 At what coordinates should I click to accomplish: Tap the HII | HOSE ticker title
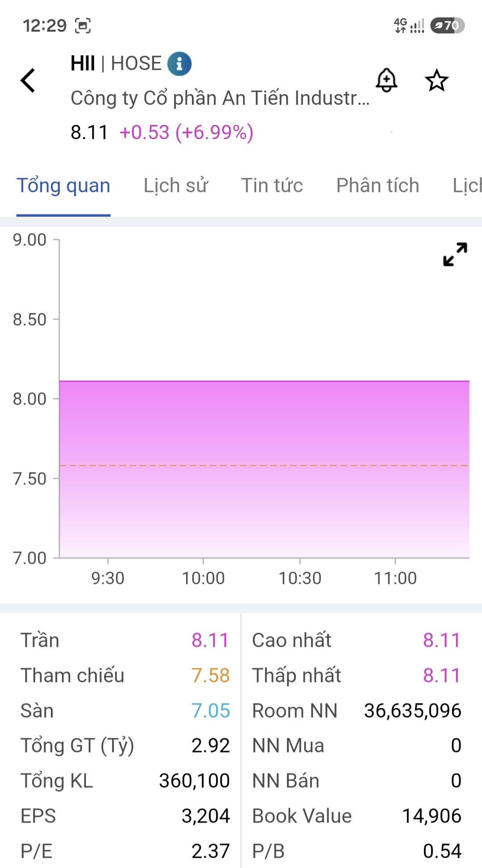pyautogui.click(x=116, y=63)
